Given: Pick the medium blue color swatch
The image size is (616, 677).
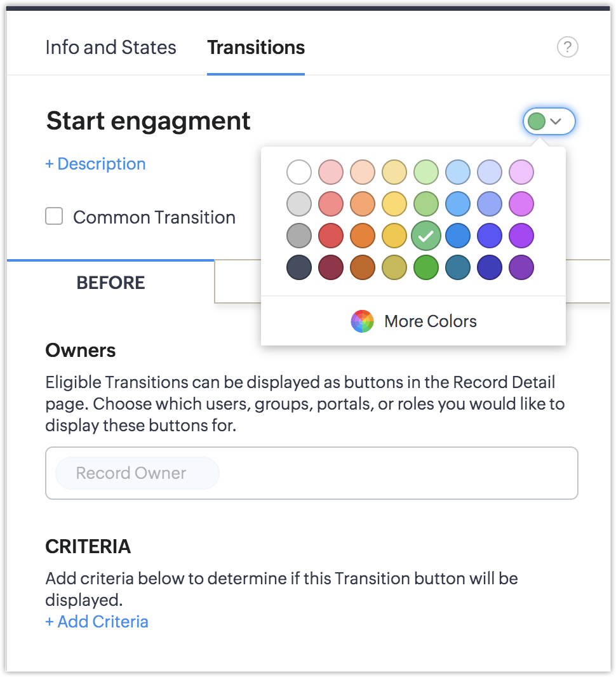Looking at the screenshot, I should coord(458,236).
